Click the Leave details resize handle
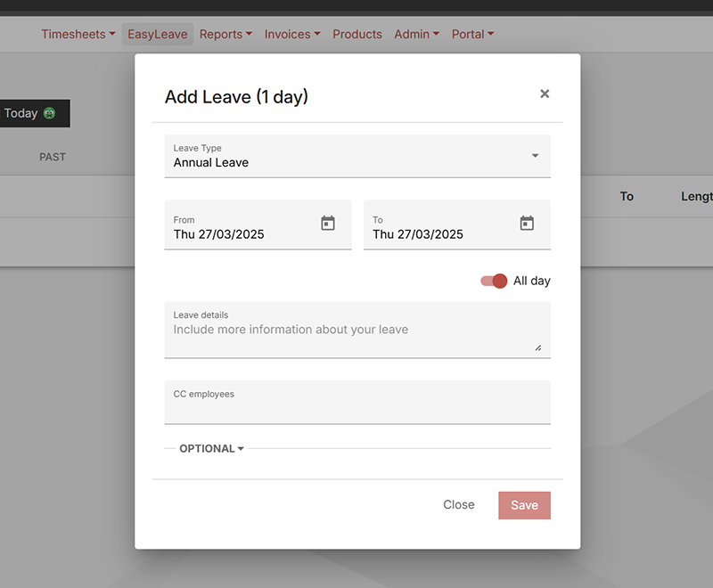Image resolution: width=713 pixels, height=588 pixels. click(538, 348)
